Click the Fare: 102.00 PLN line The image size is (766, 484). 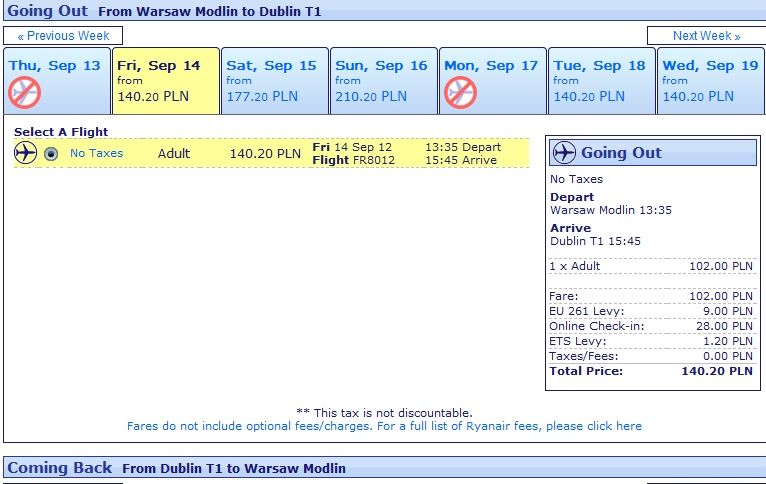651,296
